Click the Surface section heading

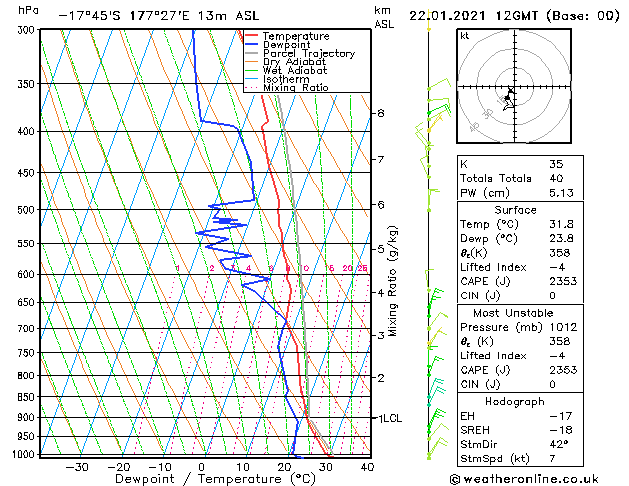pos(515,210)
